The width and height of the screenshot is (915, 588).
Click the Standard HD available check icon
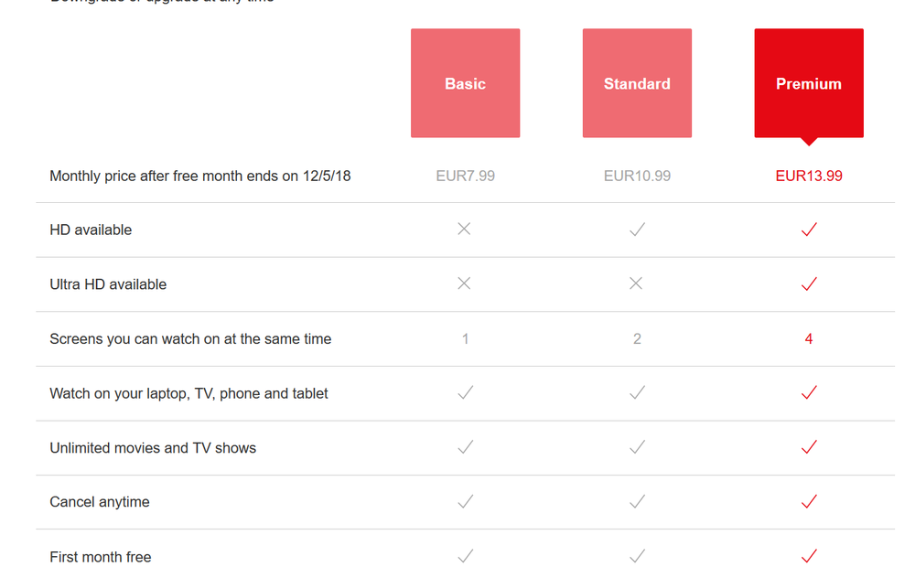coord(637,230)
